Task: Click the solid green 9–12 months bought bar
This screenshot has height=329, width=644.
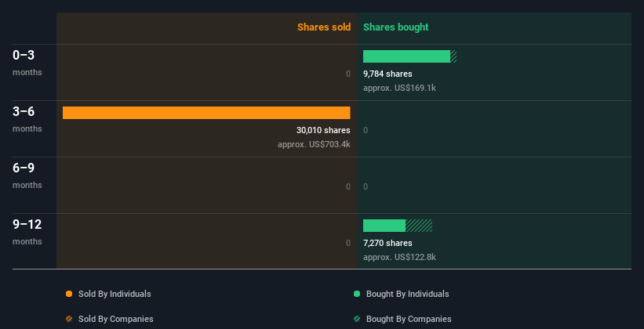Action: click(384, 226)
